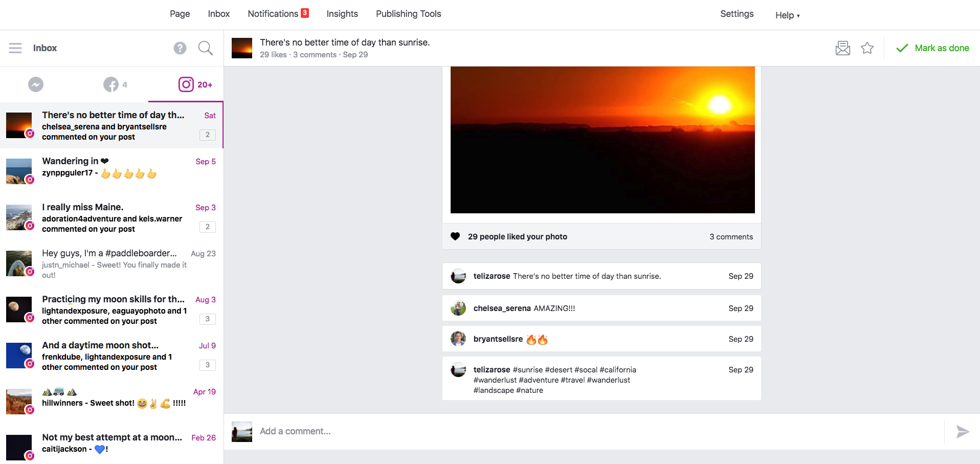Click the 3 comments count

click(x=731, y=237)
